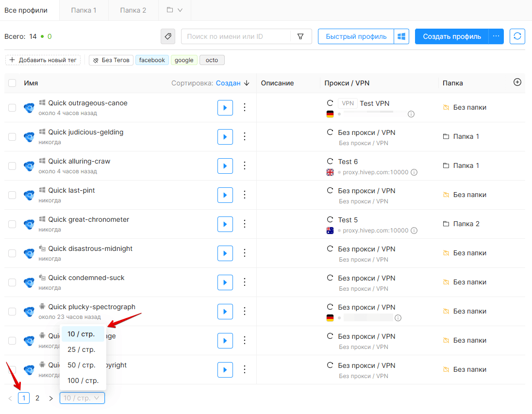Check the Quick great-chronometer row

pos(12,224)
